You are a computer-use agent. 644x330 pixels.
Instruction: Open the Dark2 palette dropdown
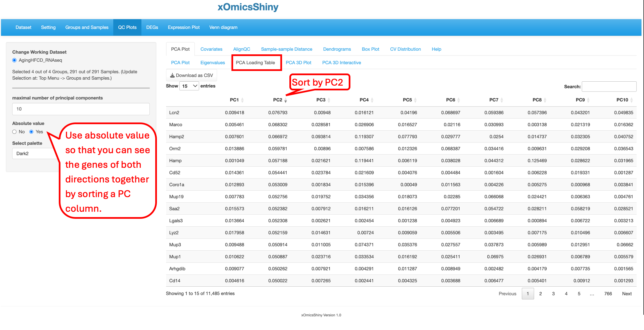(35, 153)
